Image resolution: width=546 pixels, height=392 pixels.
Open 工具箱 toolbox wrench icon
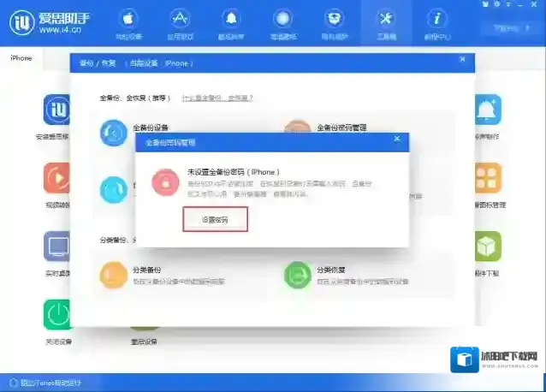coord(386,19)
